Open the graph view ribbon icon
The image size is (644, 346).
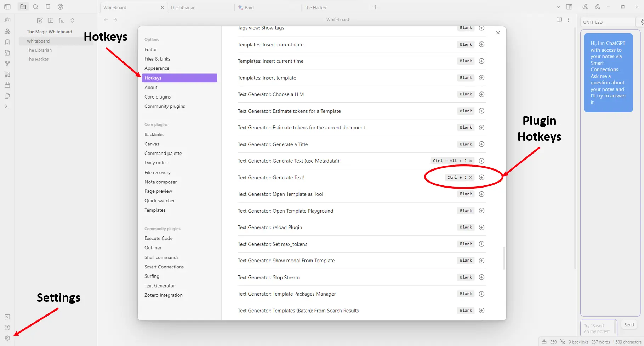point(7,63)
